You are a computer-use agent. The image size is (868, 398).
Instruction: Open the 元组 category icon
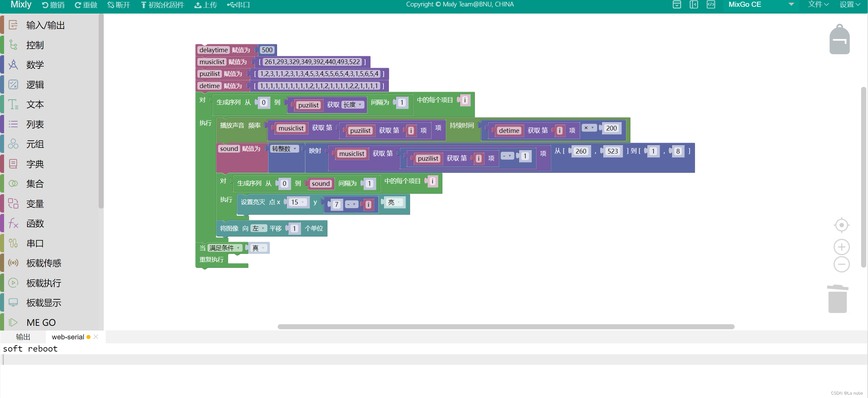pos(13,144)
